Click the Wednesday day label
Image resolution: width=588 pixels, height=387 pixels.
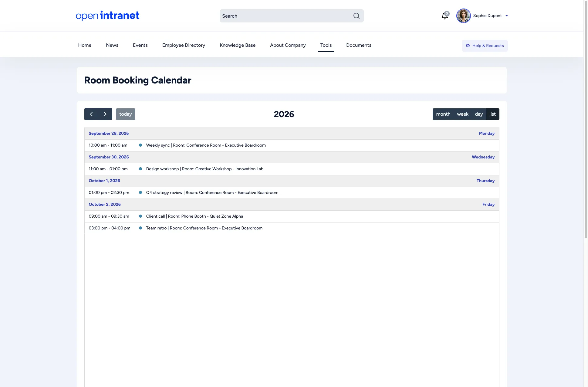(x=483, y=157)
